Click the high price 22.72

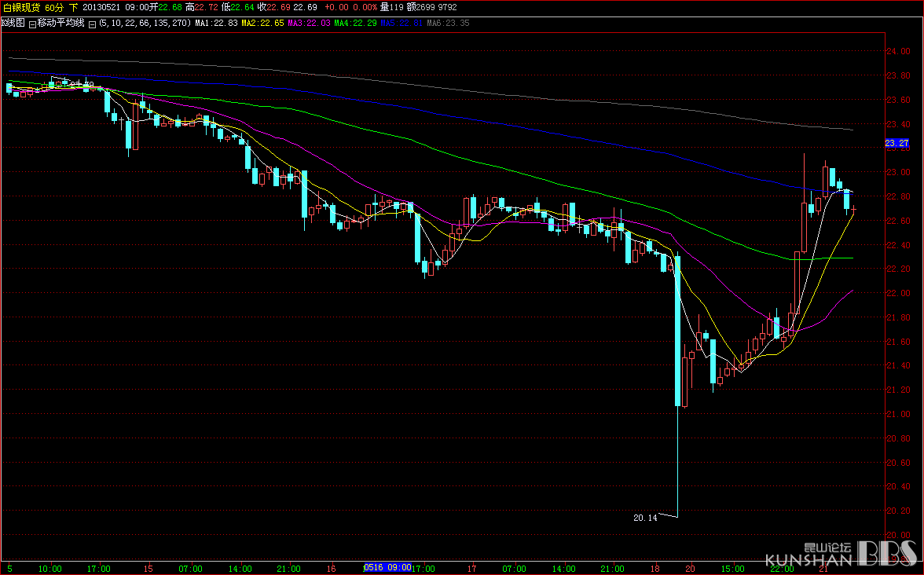point(206,7)
